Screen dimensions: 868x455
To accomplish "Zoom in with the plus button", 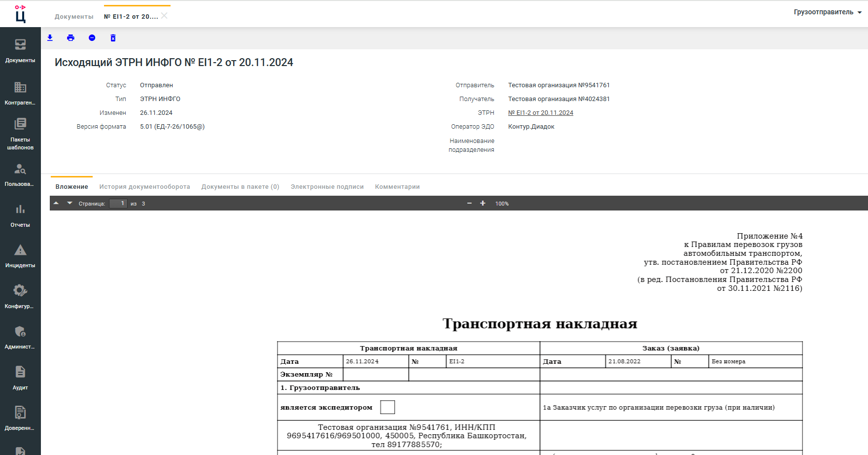I will 483,203.
